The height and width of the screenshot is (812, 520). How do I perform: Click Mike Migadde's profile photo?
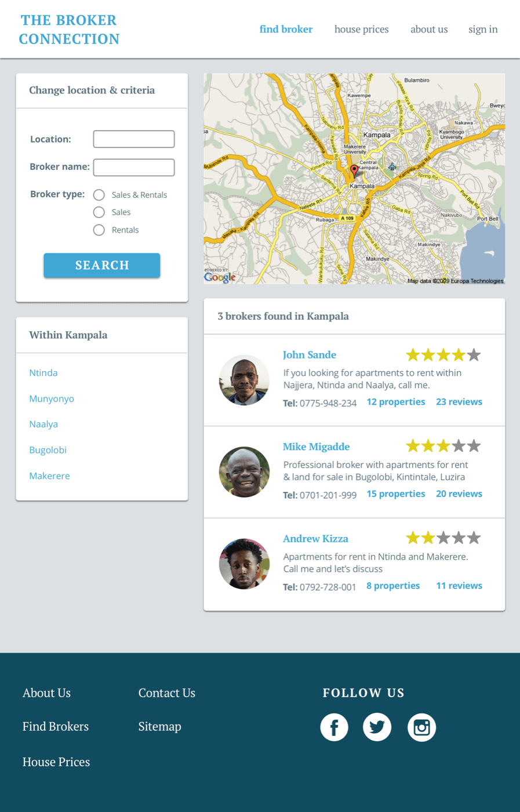click(x=244, y=472)
